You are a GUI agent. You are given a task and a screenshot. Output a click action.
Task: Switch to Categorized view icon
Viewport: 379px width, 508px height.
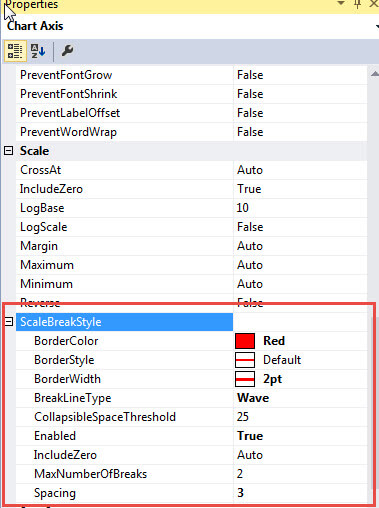coord(15,51)
